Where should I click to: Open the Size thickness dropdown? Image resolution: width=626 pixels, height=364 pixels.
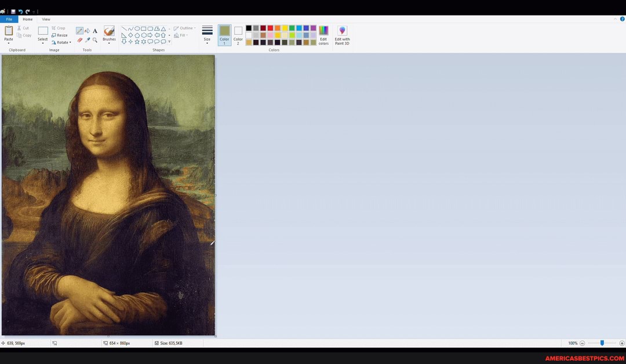(207, 35)
